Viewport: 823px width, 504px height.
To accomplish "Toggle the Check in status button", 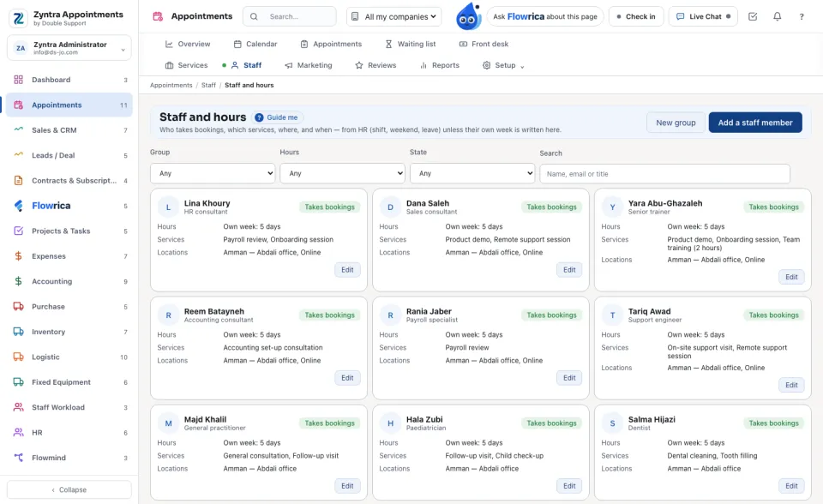I will [636, 16].
